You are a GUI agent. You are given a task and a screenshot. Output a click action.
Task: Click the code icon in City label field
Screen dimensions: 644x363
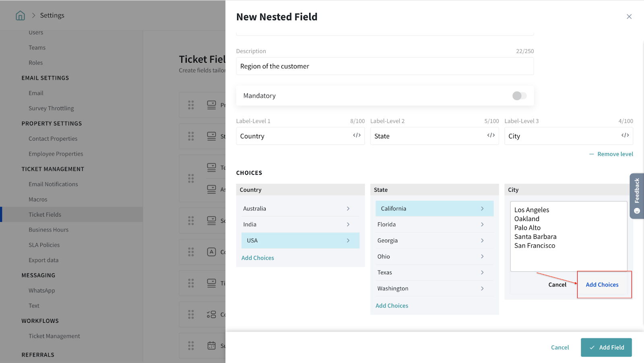pyautogui.click(x=625, y=135)
